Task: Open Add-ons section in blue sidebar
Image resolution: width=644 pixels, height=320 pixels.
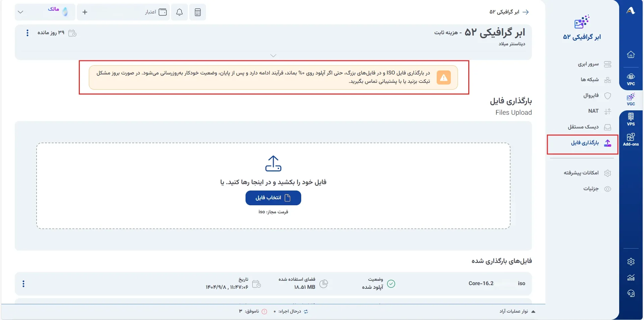Action: click(x=631, y=140)
